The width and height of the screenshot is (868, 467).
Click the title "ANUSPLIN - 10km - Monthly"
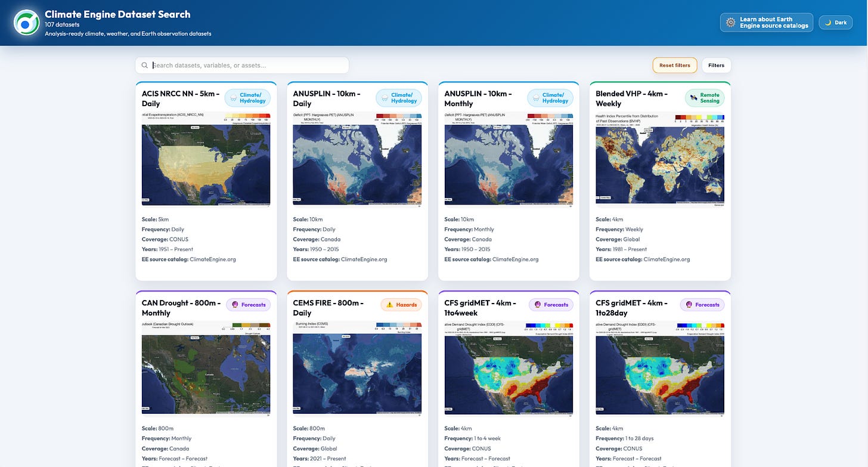pyautogui.click(x=478, y=98)
